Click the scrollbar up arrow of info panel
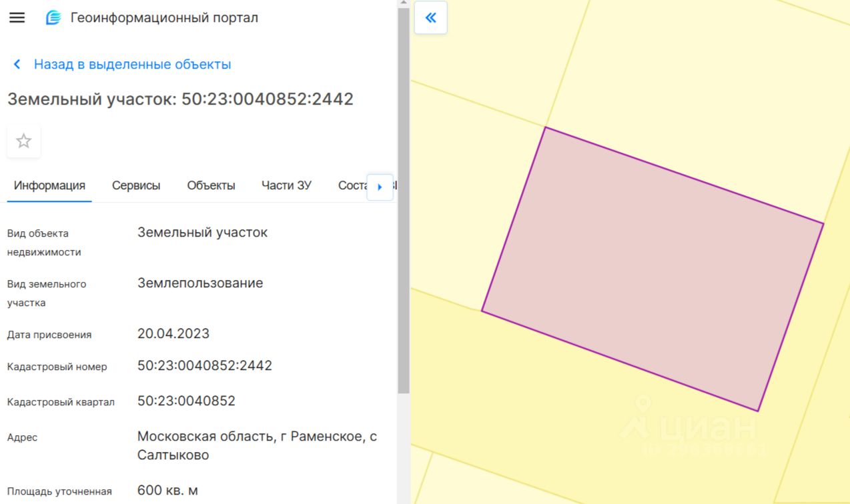The height and width of the screenshot is (504, 850). 403,3
